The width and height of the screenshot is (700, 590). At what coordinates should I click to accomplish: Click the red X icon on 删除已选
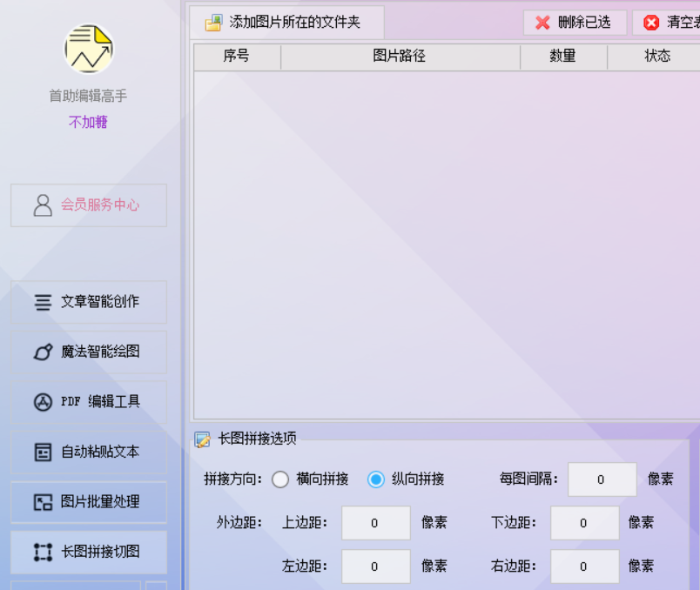[542, 23]
